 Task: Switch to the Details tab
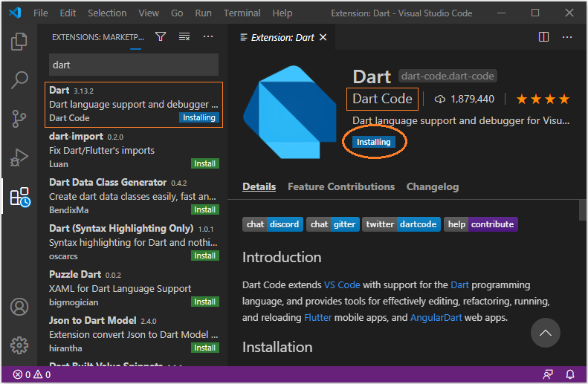click(x=259, y=186)
